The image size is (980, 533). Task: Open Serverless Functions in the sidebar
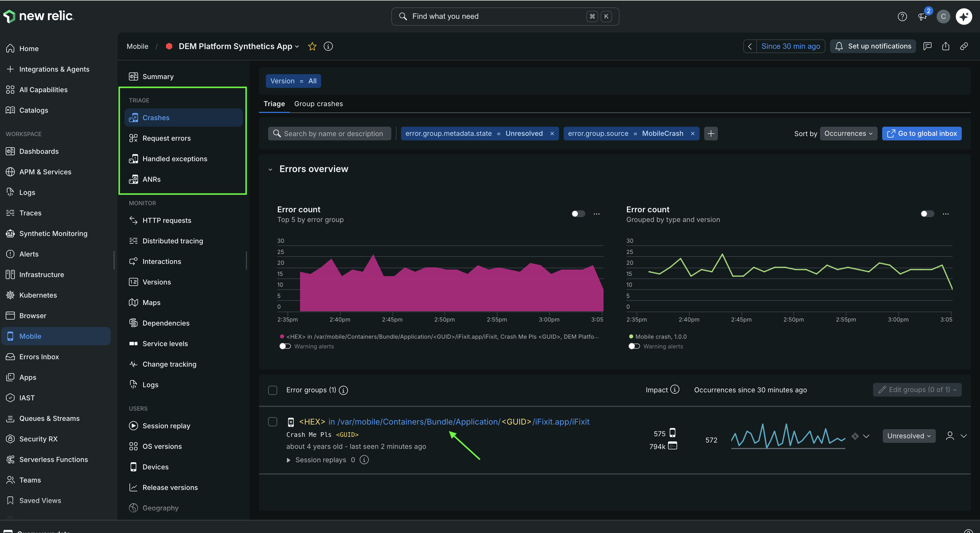click(54, 460)
